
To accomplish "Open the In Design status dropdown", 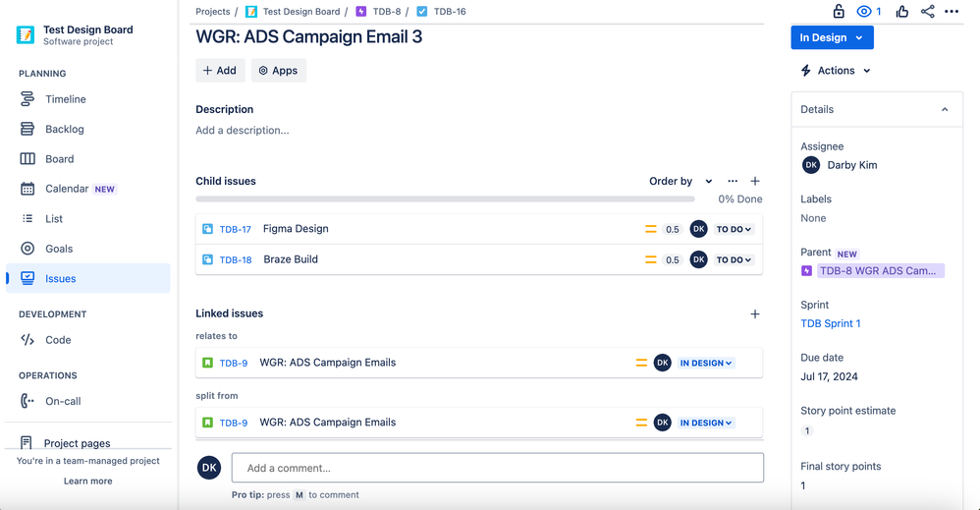I will point(832,37).
